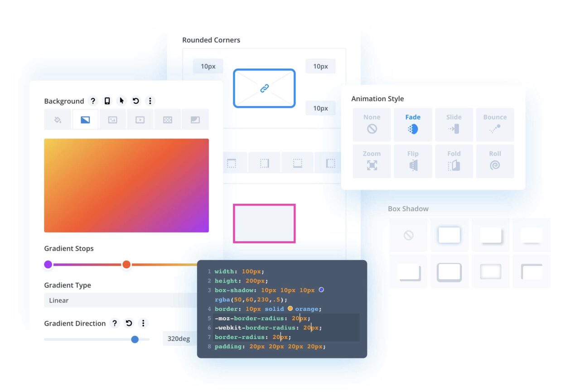This screenshot has width=580, height=392.
Task: Click the phone icon in the Background header
Action: coord(106,101)
